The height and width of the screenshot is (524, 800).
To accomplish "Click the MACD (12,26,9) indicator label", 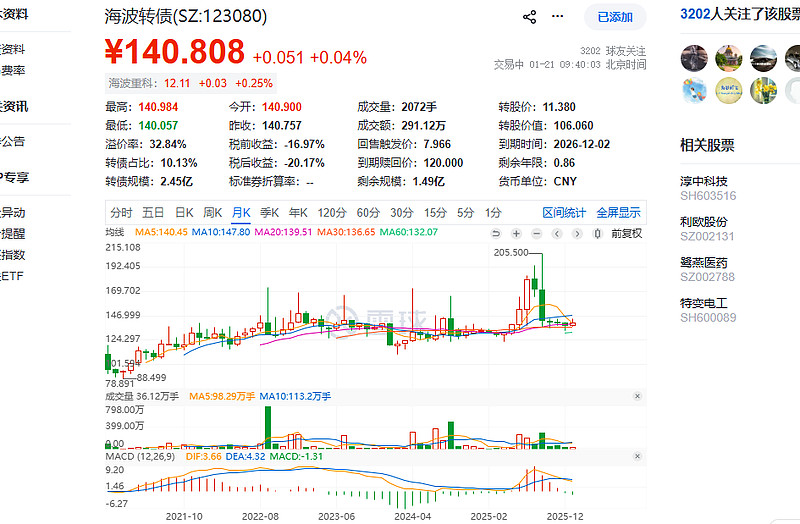I will [x=140, y=456].
